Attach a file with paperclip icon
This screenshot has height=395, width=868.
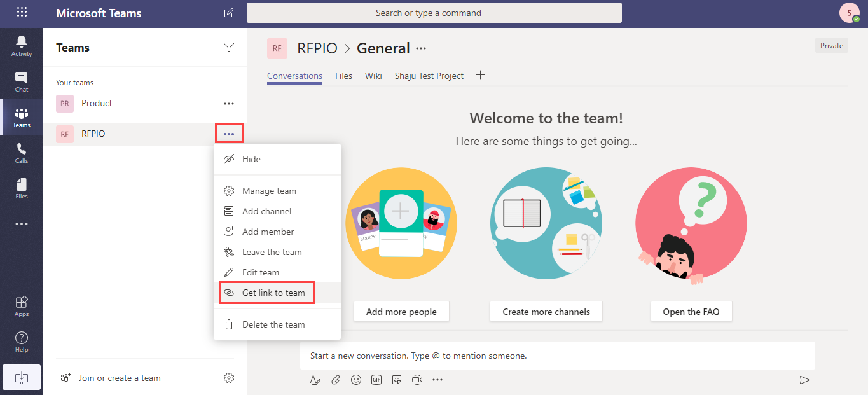coord(336,380)
